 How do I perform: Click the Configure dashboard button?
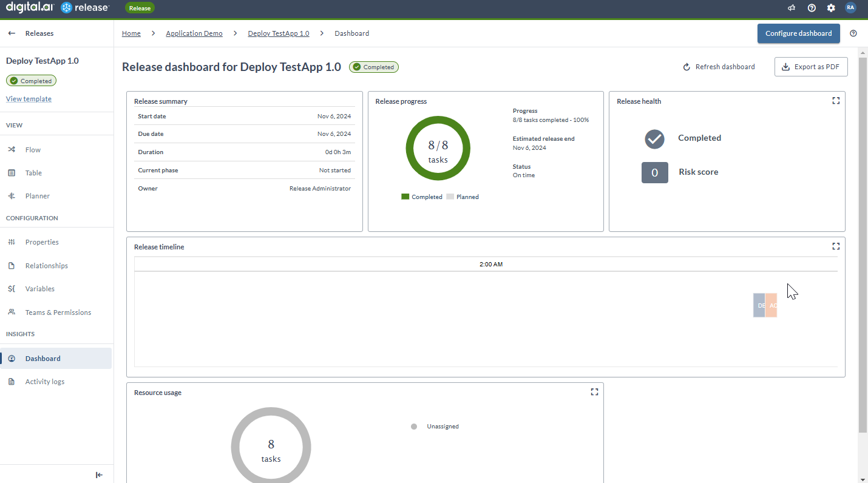[798, 33]
